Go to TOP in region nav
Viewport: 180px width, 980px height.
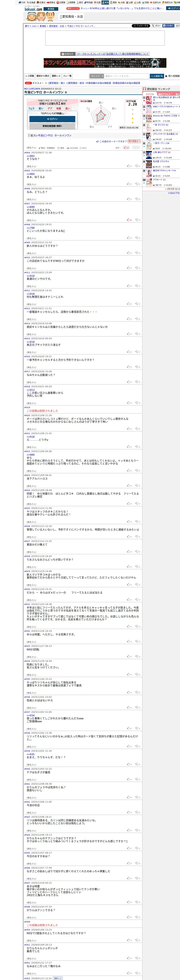pos(22,2)
